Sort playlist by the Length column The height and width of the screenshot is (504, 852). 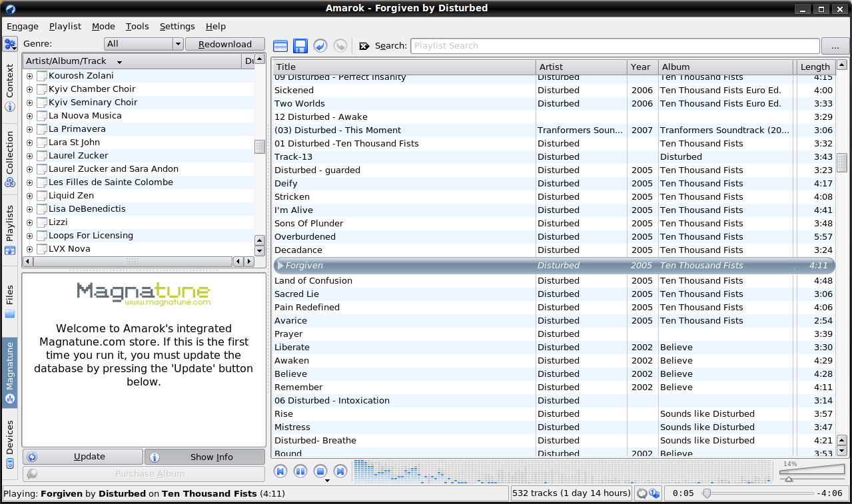[815, 67]
